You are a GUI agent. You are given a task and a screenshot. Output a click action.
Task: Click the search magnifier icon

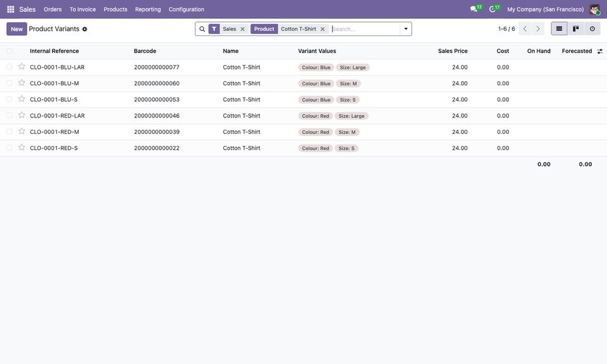[202, 29]
